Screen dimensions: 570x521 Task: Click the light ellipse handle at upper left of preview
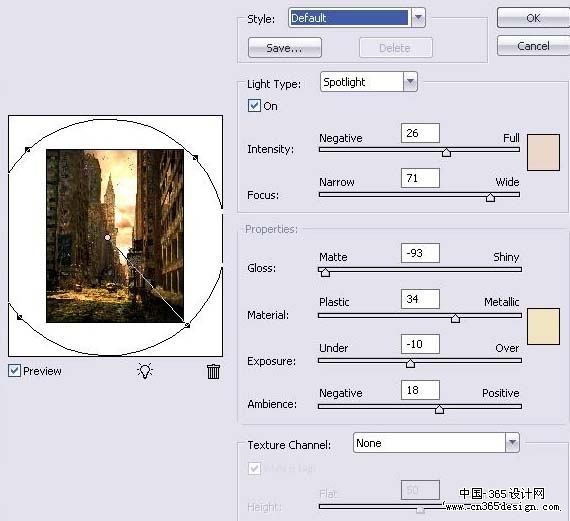28,149
